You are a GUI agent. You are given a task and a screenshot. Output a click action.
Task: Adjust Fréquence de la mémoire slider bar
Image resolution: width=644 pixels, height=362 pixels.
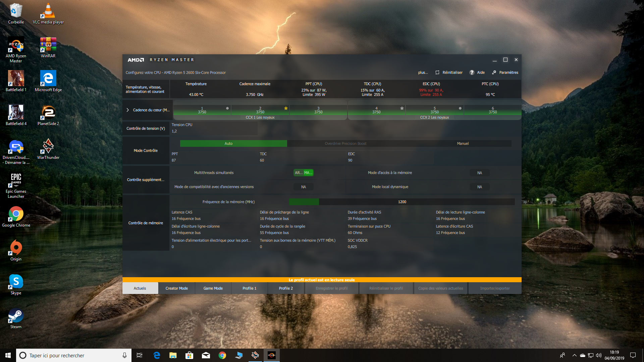coord(402,202)
